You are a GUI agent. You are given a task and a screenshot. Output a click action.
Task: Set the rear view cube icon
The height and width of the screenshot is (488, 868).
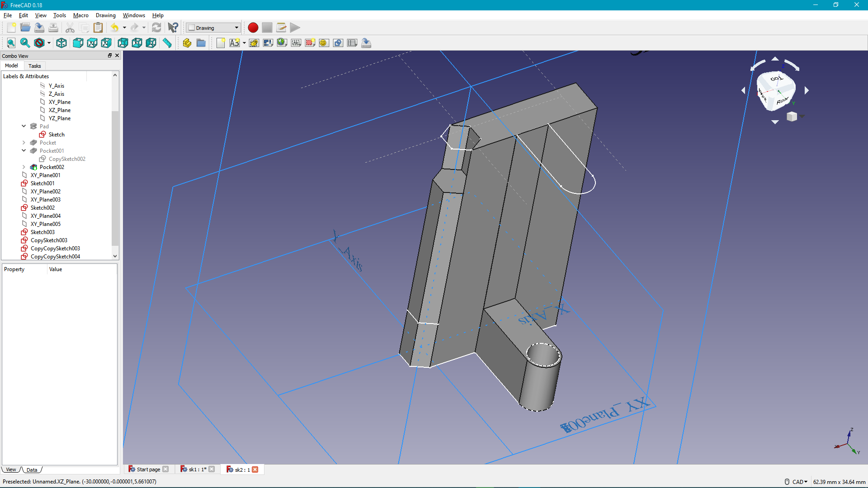tap(123, 43)
